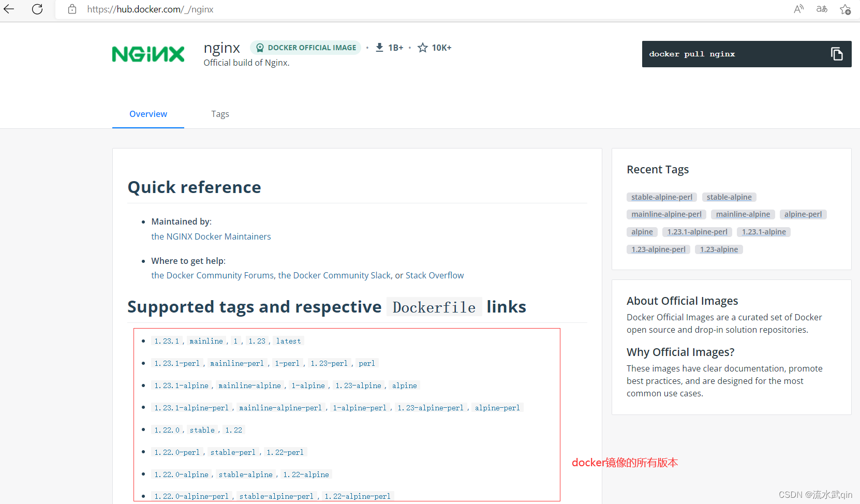Select the mainline-alpine-perl recent tag
This screenshot has height=504, width=860.
point(666,214)
